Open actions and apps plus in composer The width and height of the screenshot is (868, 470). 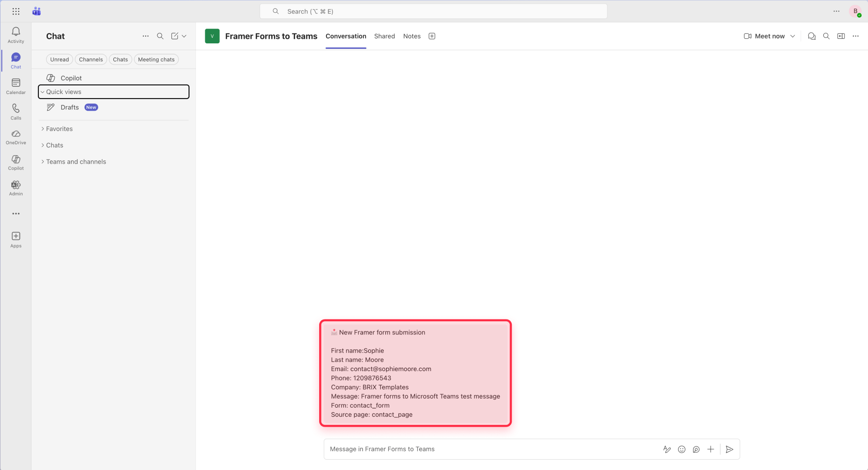[711, 449]
